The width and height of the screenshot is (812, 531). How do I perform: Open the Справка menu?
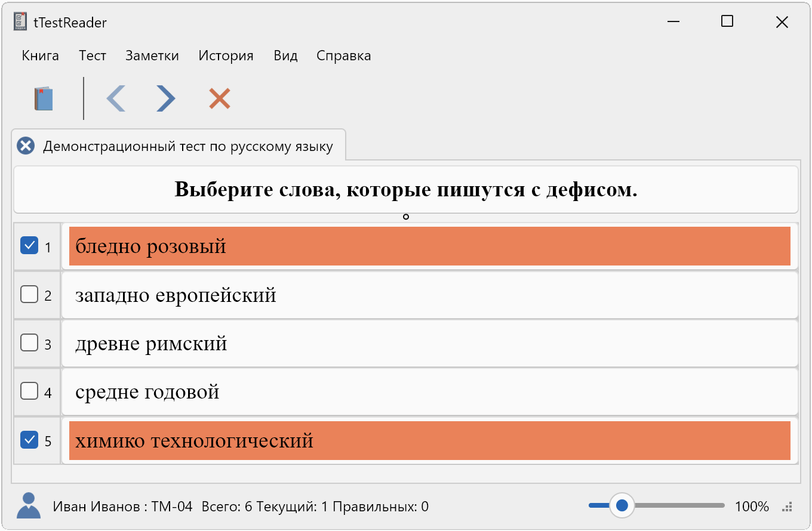pyautogui.click(x=344, y=55)
